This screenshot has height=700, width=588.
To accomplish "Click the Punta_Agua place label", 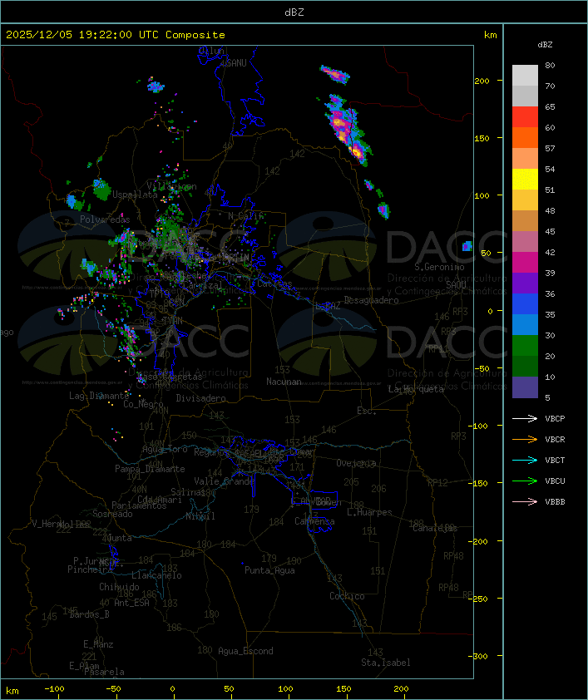I will 269,570.
